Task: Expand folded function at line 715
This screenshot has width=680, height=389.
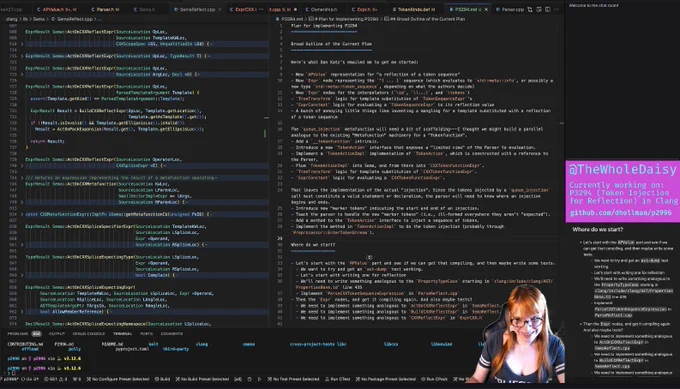Action: [22, 56]
